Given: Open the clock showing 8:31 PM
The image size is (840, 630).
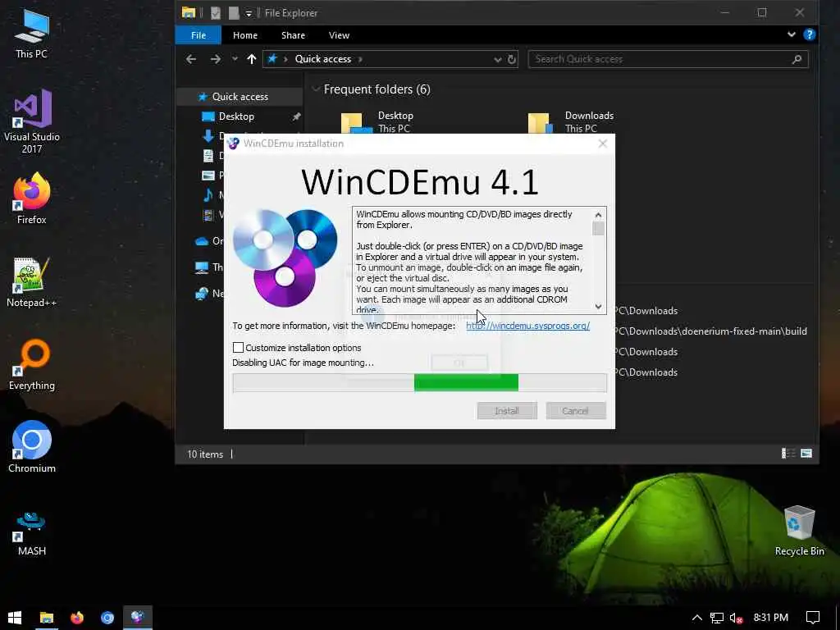Looking at the screenshot, I should [x=771, y=618].
